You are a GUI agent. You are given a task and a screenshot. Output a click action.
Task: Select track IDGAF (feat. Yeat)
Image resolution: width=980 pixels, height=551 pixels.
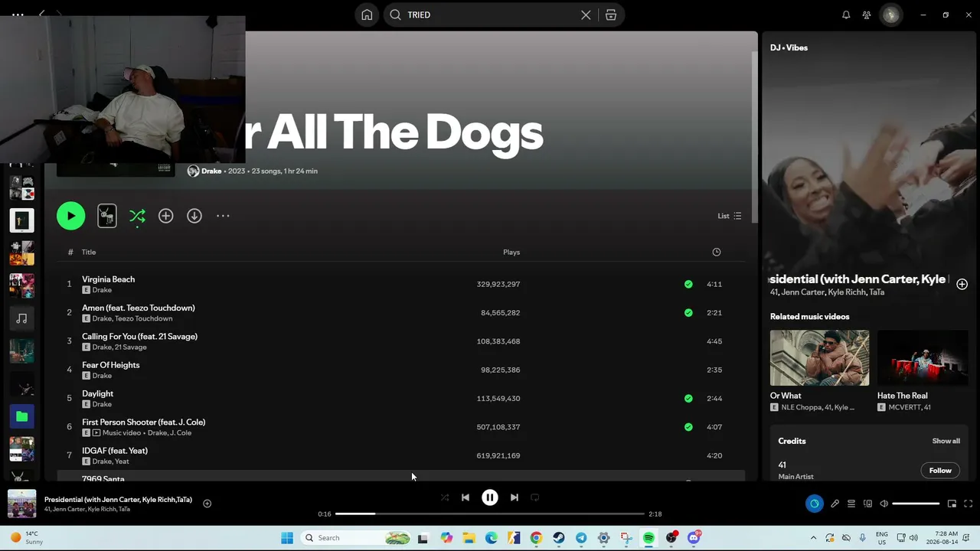click(400, 455)
